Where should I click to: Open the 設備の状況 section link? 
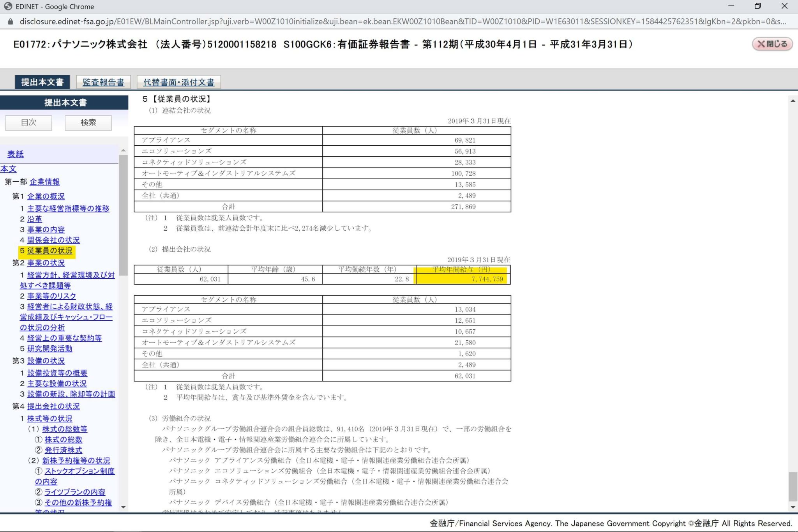tap(46, 361)
